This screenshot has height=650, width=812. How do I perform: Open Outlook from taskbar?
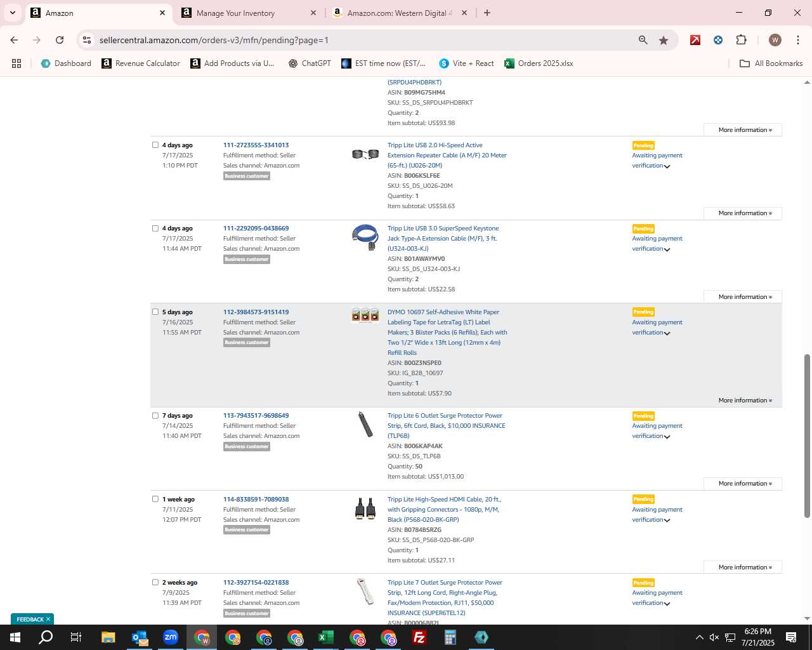[140, 637]
